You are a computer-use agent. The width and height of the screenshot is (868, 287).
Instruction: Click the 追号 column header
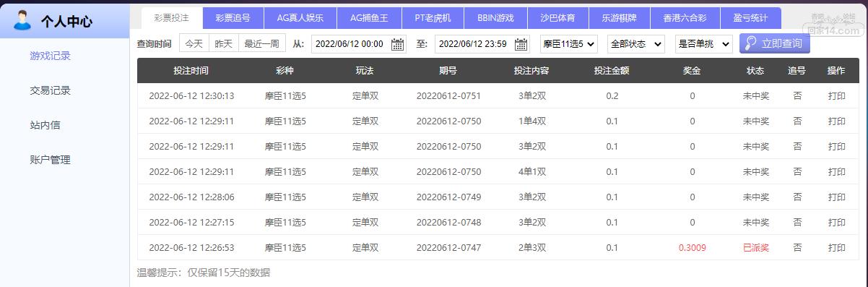tap(797, 70)
